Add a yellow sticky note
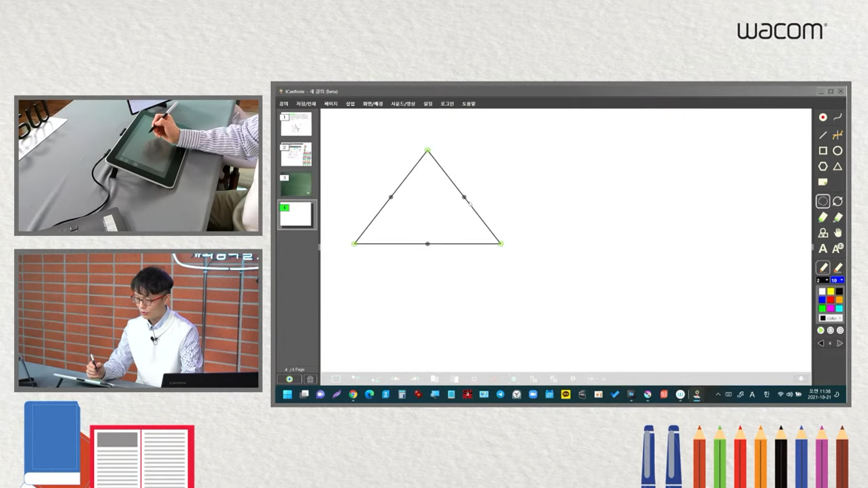Screen dimensions: 868x488 click(x=823, y=182)
